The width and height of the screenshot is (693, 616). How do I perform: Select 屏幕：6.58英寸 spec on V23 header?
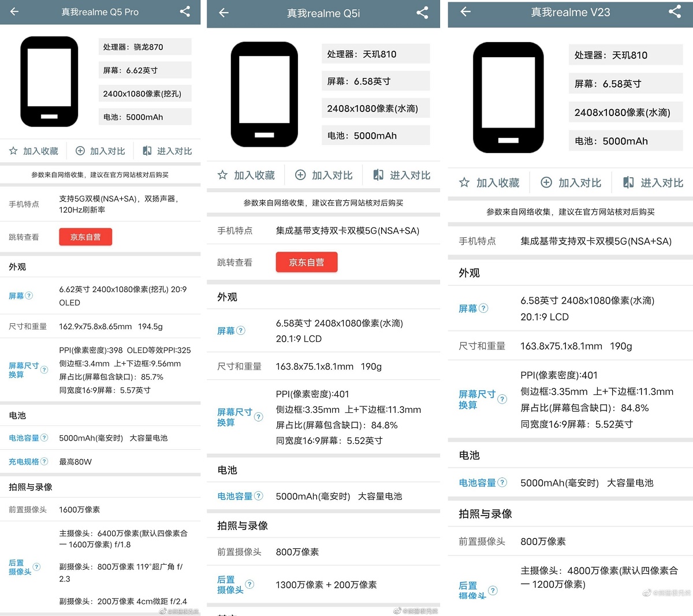[626, 83]
